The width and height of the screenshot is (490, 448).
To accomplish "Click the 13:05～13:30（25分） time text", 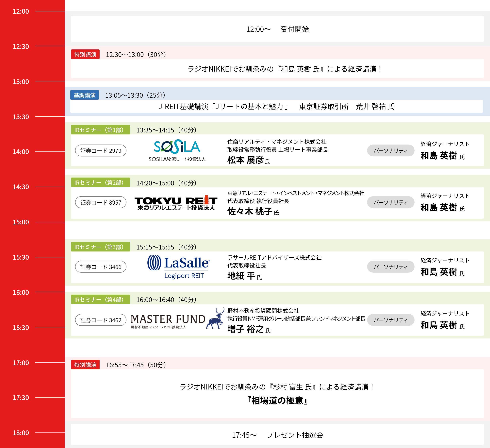I will pyautogui.click(x=135, y=95).
